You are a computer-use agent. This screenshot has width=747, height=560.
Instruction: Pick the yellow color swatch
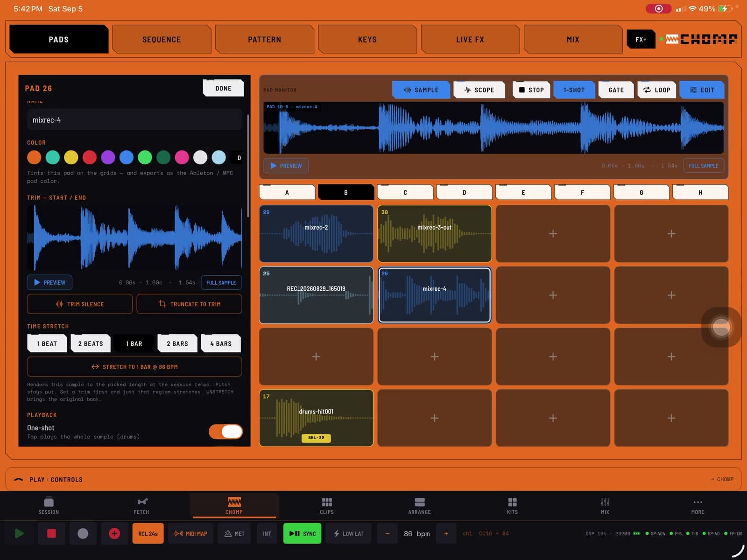(x=71, y=157)
